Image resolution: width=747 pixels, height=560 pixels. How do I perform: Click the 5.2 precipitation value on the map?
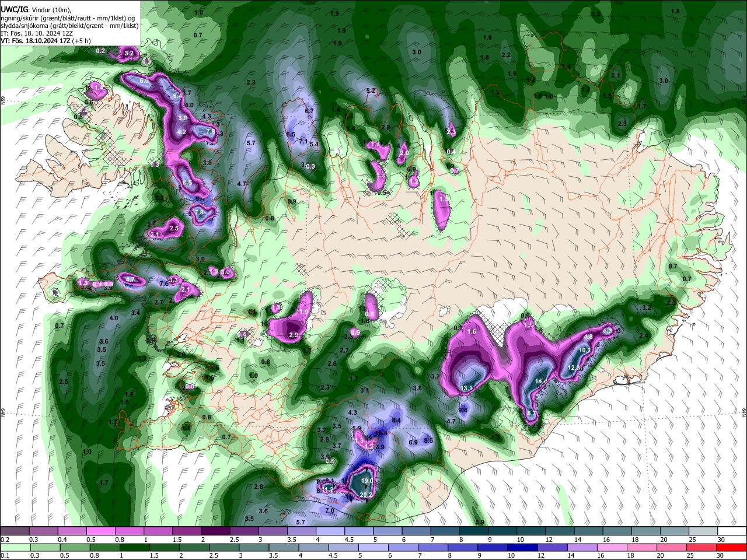click(371, 91)
